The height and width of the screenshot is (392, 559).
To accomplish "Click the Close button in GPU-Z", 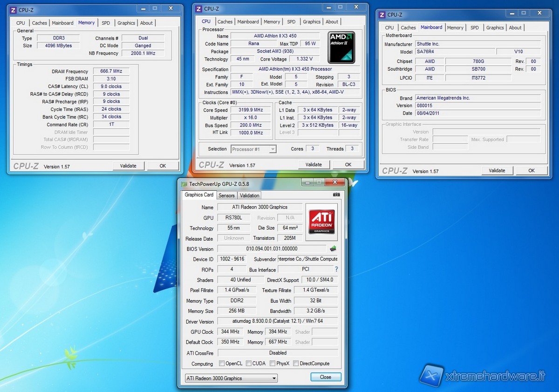I will click(326, 377).
